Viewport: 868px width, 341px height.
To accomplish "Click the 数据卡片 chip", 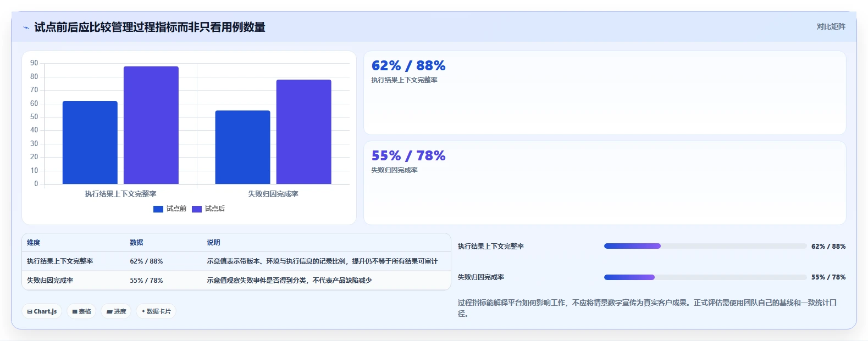I will (156, 311).
